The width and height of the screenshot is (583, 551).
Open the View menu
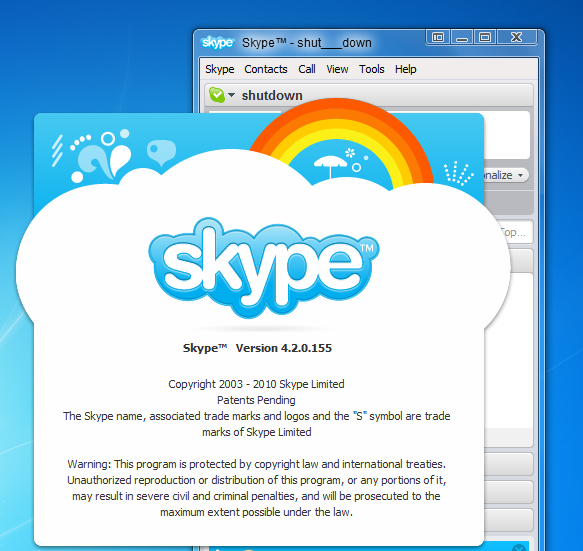[x=337, y=69]
